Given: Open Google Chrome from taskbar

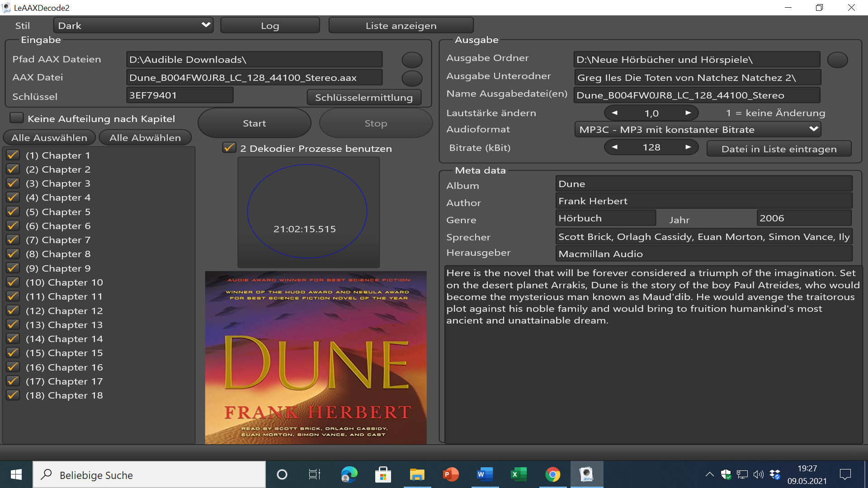Looking at the screenshot, I should coord(552,474).
